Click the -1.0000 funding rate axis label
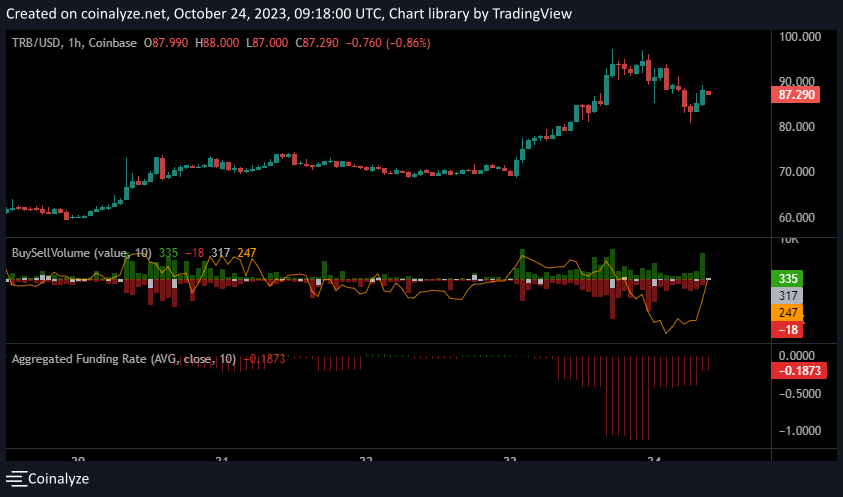The width and height of the screenshot is (843, 497). (x=799, y=430)
